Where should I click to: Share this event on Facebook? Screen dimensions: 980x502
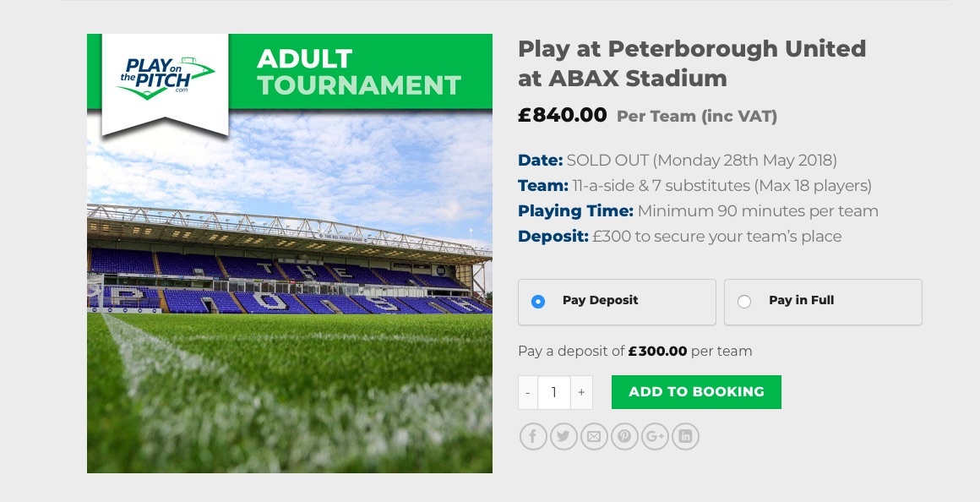coord(533,436)
